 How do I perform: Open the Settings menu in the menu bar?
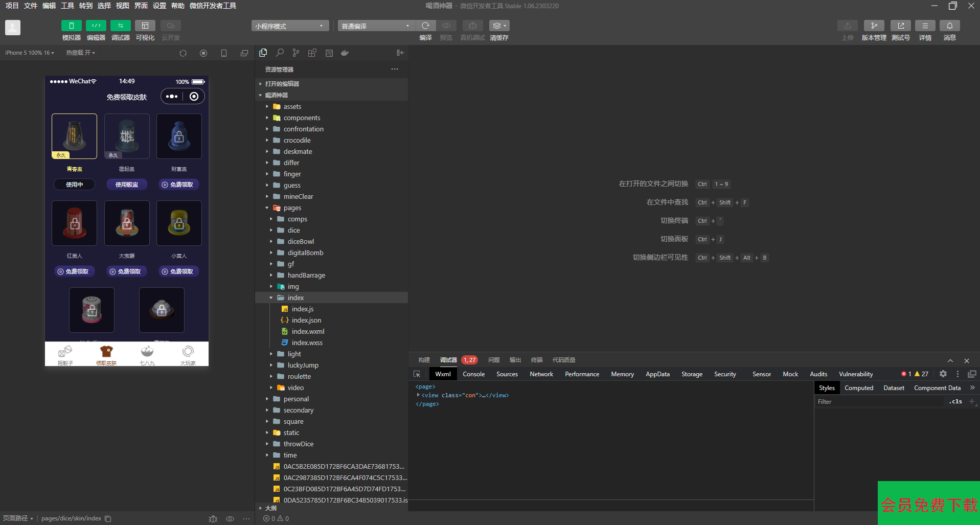click(159, 6)
